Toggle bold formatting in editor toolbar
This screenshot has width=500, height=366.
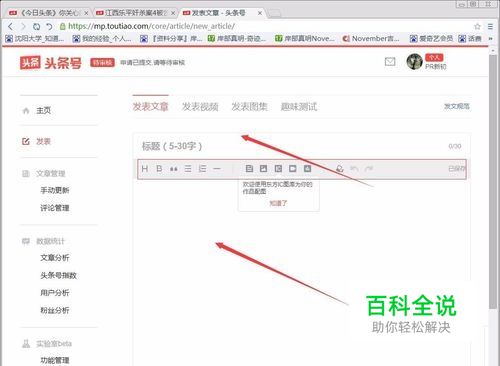(x=159, y=169)
